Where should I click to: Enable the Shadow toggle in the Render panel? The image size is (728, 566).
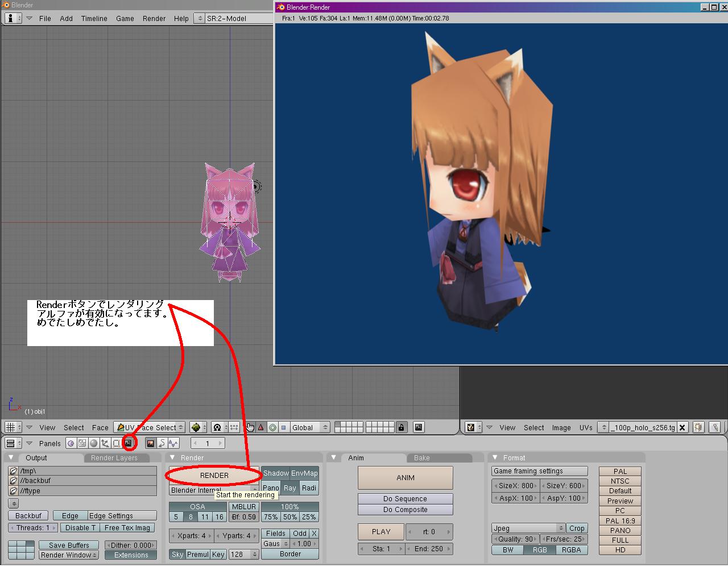pyautogui.click(x=275, y=473)
